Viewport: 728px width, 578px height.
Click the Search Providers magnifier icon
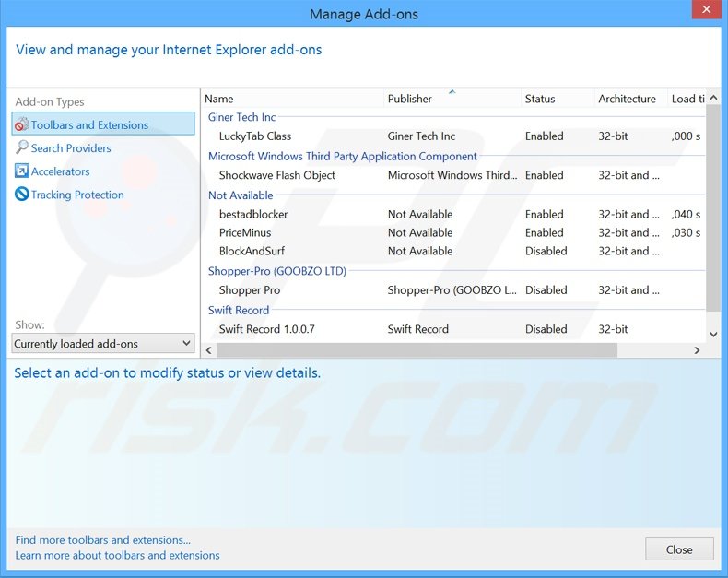coord(22,147)
